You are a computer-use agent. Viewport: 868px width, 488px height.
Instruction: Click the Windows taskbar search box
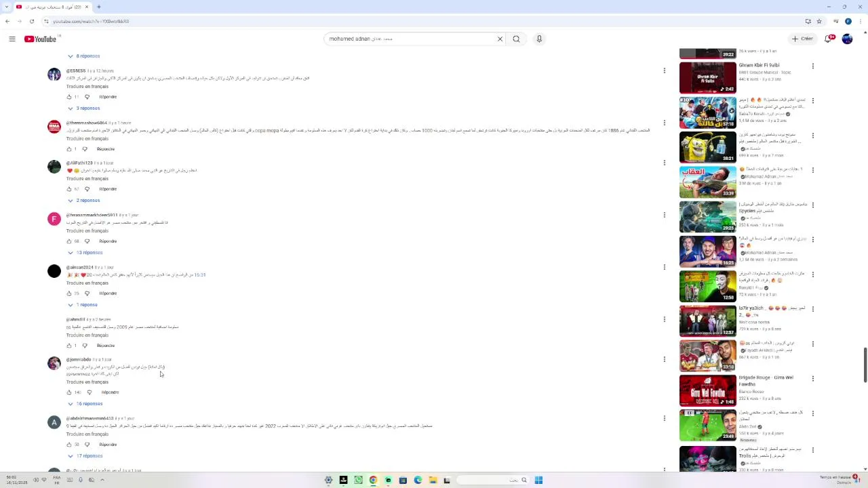click(493, 480)
